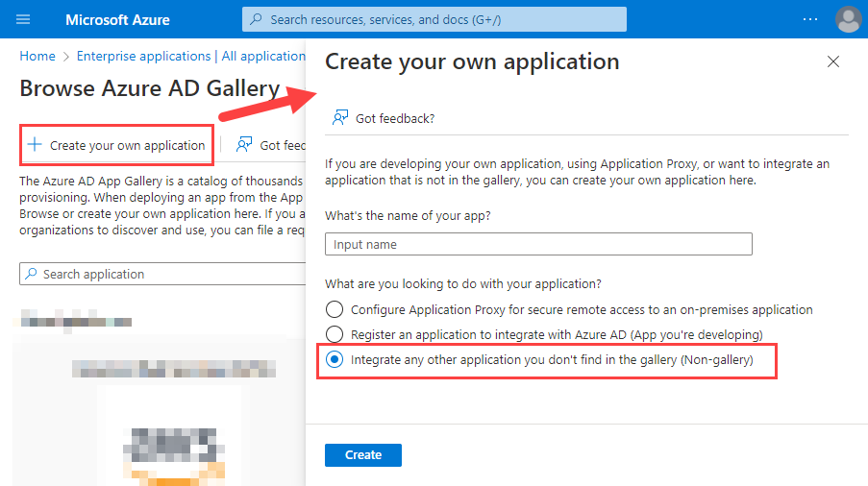Click the plus icon beside Create your own application
868x486 pixels.
(x=35, y=145)
